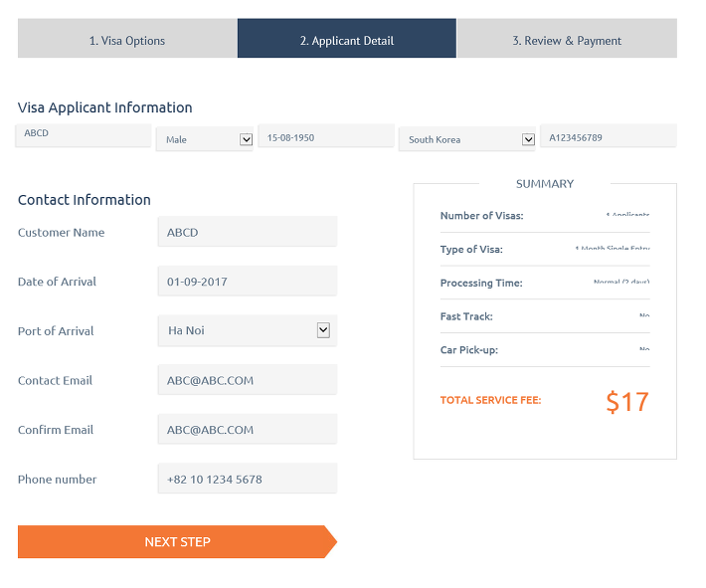Open the South Korea nationality dropdown
The height and width of the screenshot is (588, 706).
(x=467, y=139)
